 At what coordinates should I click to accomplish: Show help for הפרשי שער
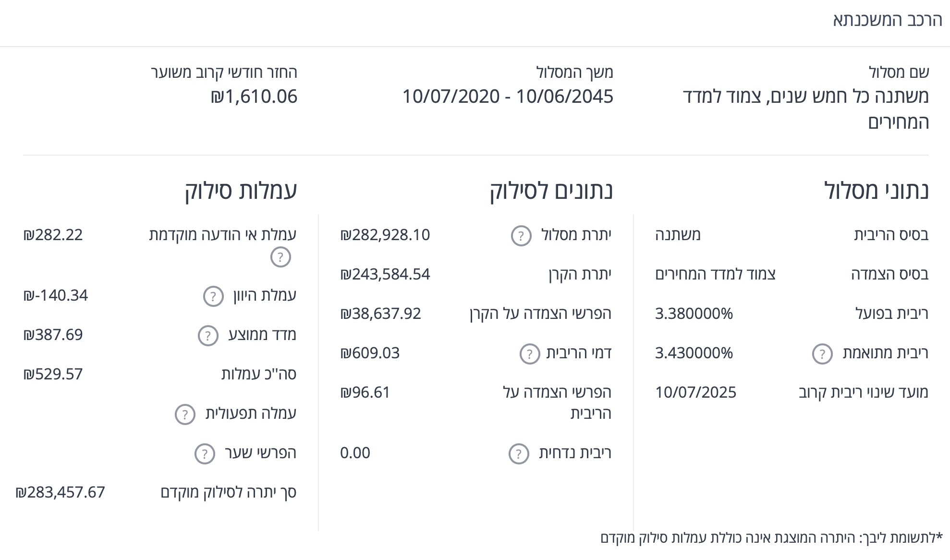205,454
